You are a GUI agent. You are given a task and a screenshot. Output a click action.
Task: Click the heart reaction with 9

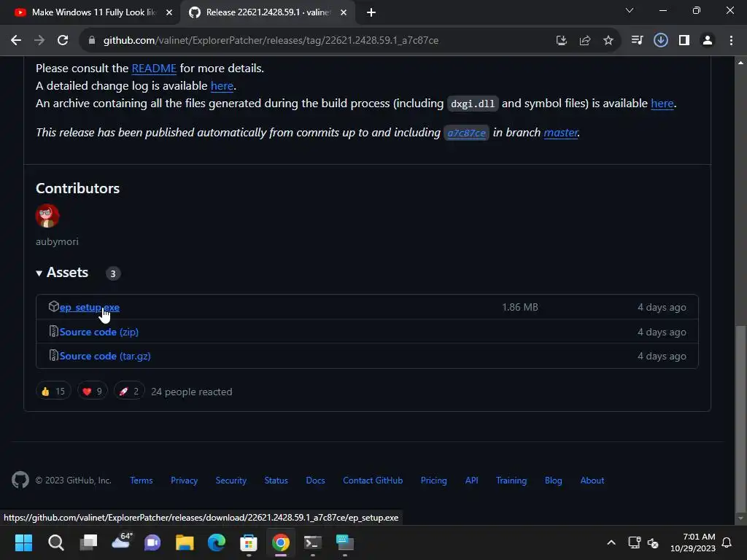tap(93, 392)
